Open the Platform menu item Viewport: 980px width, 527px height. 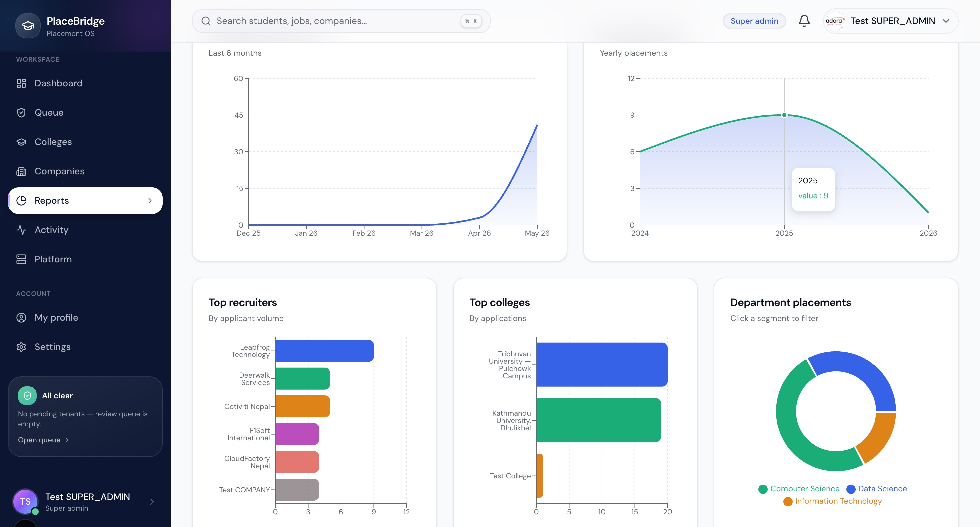click(x=85, y=259)
